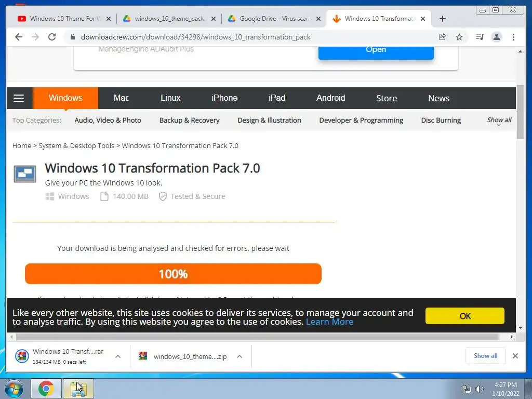Screen dimensions: 532x399
Task: Expand options for Windows 10 Transf rar download
Action: [118, 356]
